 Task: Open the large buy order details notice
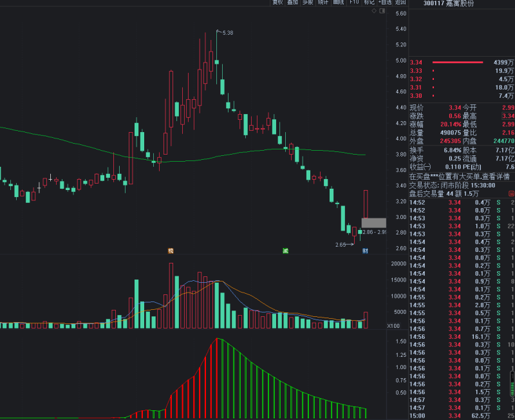point(460,176)
